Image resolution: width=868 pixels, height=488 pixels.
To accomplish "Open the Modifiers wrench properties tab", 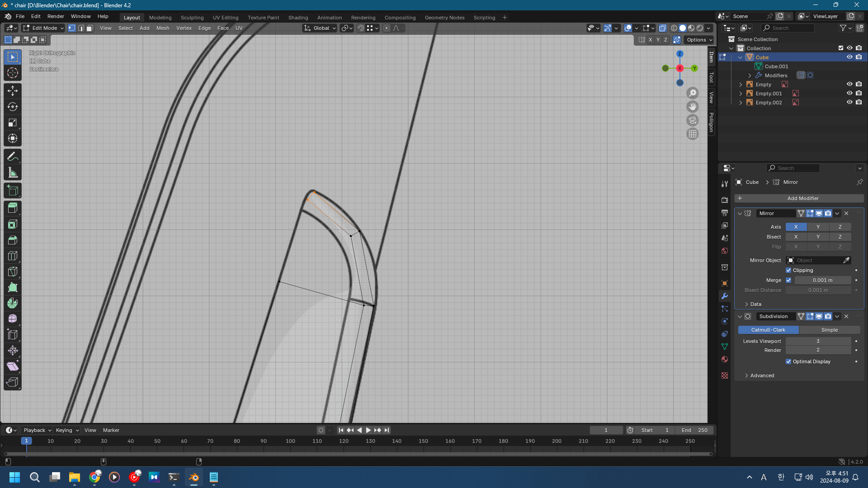I will [x=725, y=296].
